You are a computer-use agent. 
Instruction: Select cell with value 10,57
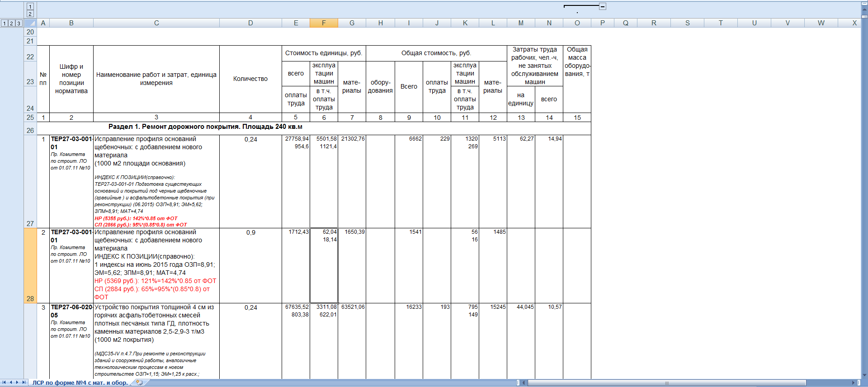549,341
